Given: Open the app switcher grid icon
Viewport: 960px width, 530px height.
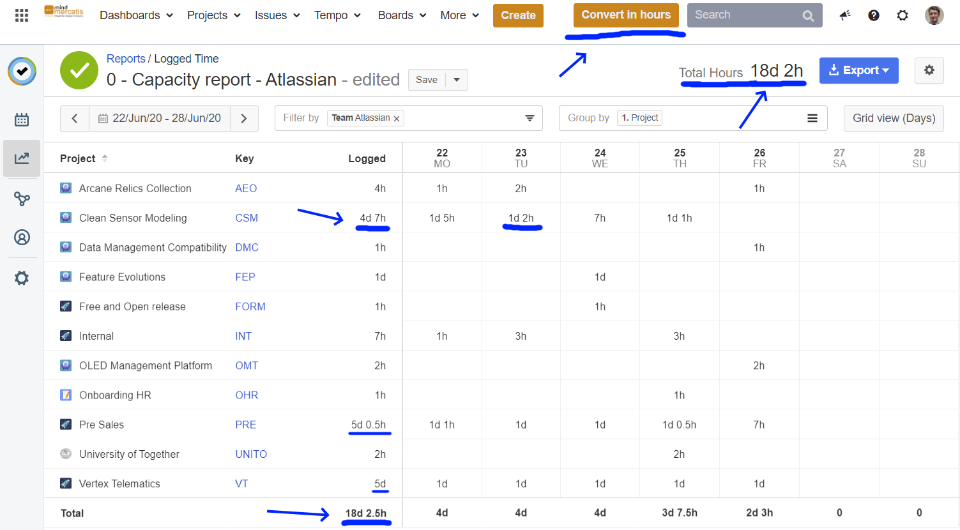Looking at the screenshot, I should point(21,15).
